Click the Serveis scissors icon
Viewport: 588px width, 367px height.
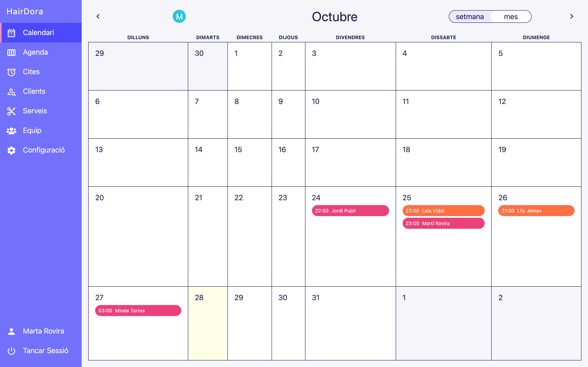coord(11,111)
